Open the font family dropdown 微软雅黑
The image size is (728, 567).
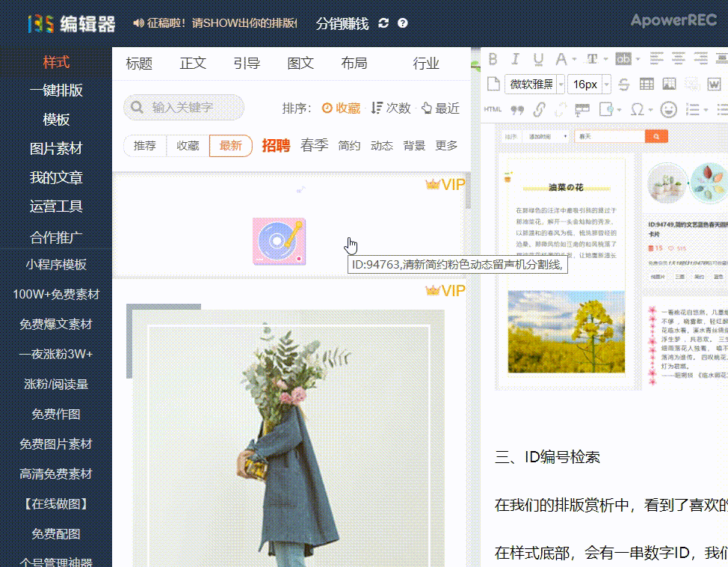(534, 85)
